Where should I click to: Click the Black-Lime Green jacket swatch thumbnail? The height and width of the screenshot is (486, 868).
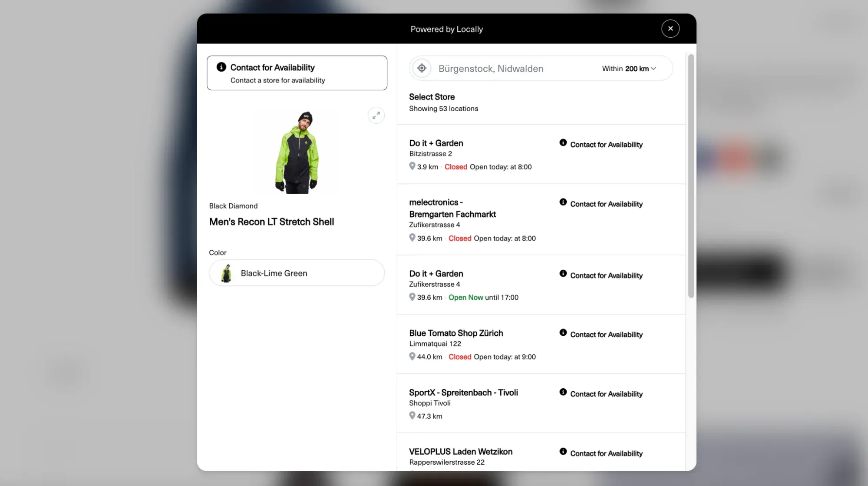(x=226, y=273)
